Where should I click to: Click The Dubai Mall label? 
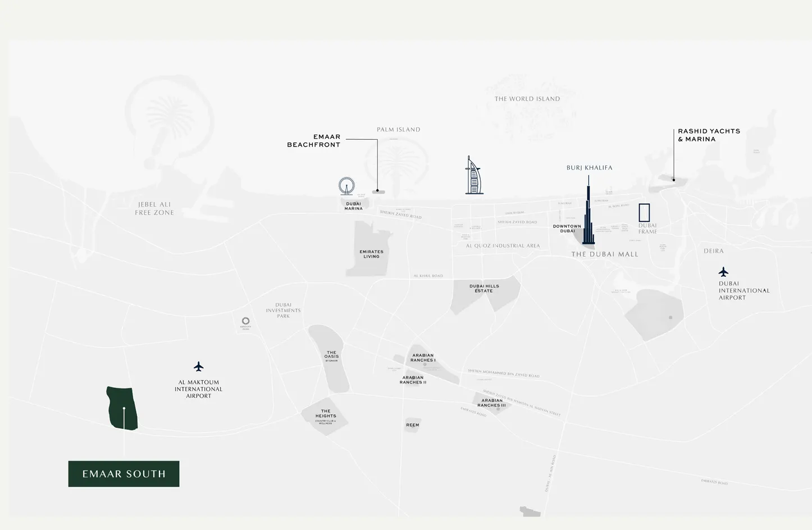(604, 254)
